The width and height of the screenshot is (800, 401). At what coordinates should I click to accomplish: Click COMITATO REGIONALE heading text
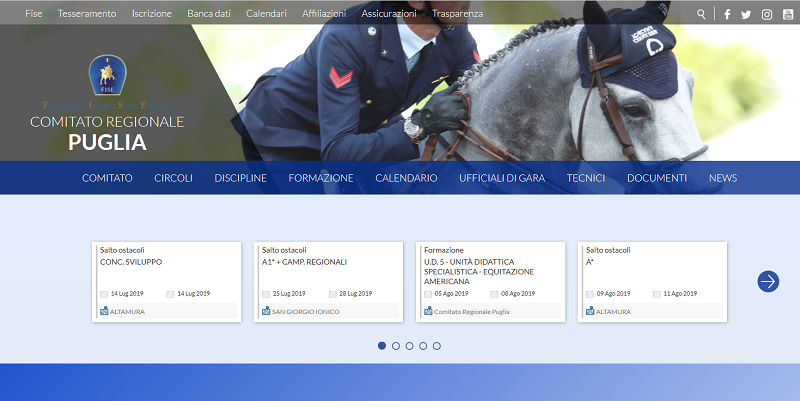tap(107, 122)
